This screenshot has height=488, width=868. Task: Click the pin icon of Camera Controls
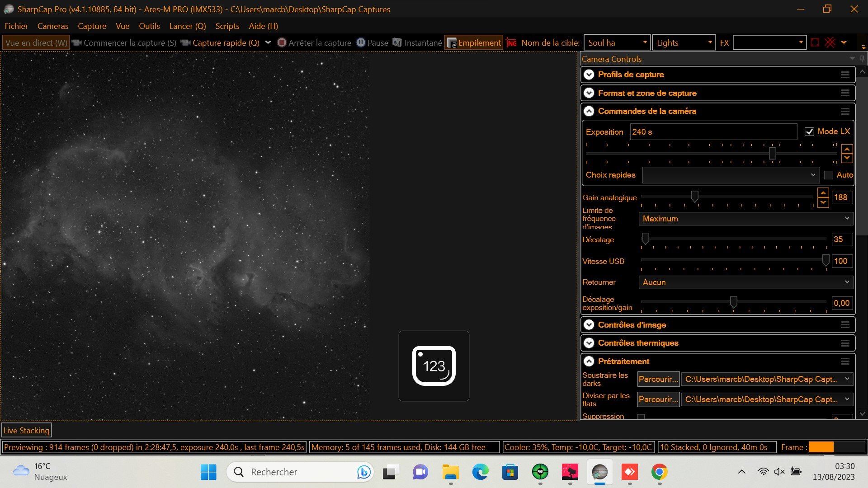tap(862, 59)
